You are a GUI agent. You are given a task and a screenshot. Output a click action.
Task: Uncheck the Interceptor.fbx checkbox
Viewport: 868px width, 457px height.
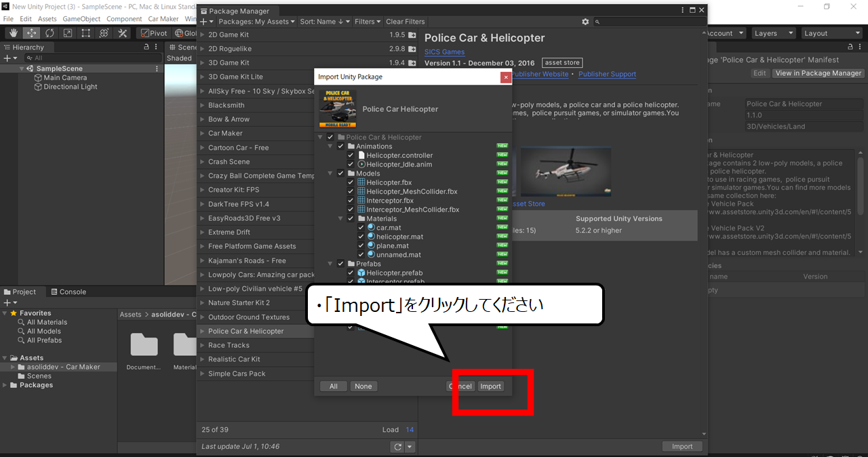pos(351,201)
